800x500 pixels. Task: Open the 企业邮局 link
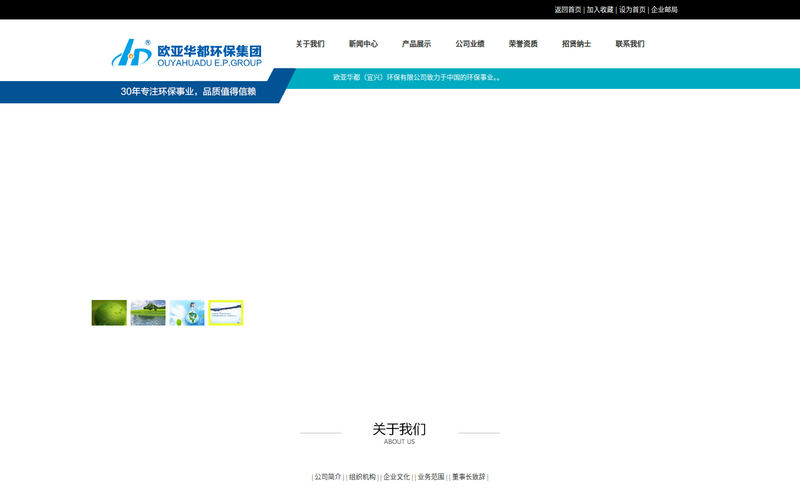tap(664, 10)
